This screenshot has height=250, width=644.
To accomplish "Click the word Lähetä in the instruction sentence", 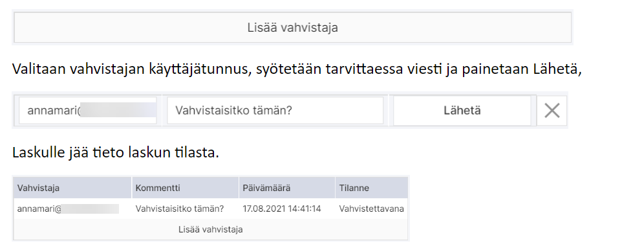I will [x=557, y=69].
